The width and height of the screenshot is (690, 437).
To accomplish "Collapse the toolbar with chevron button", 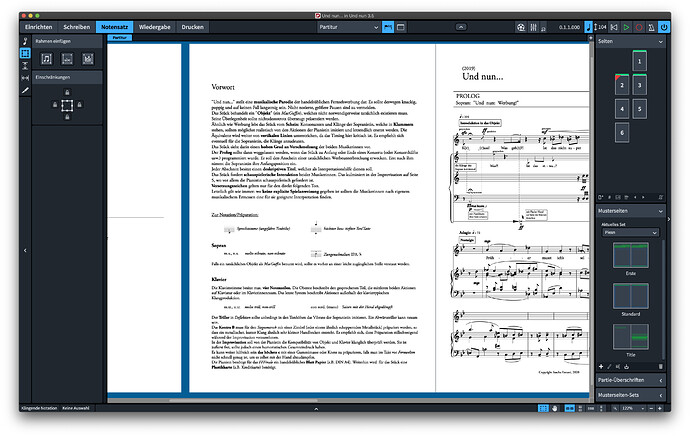I will point(461,27).
